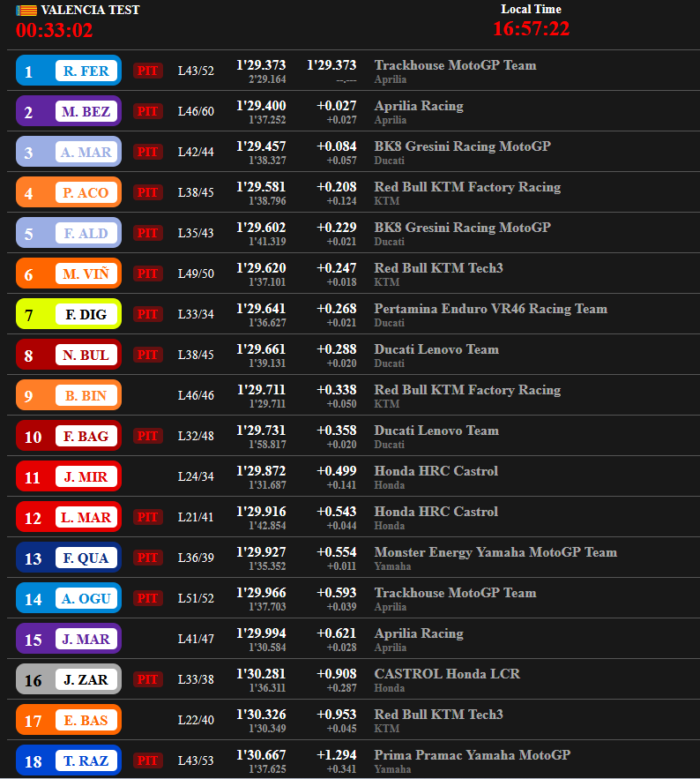
Task: Click Honda HRC Castrol in J. MIR row
Action: (436, 471)
